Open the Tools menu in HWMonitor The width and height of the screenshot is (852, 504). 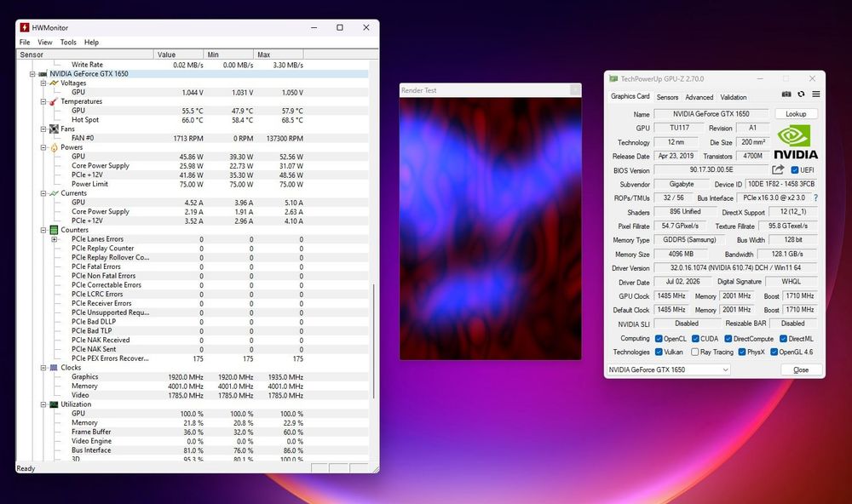pos(68,42)
